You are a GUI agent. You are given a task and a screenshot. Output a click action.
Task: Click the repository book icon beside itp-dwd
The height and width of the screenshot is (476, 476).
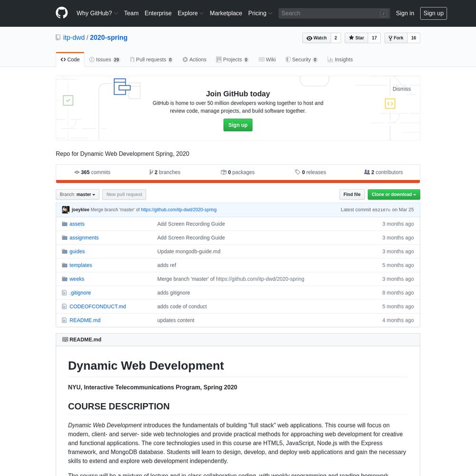[58, 38]
